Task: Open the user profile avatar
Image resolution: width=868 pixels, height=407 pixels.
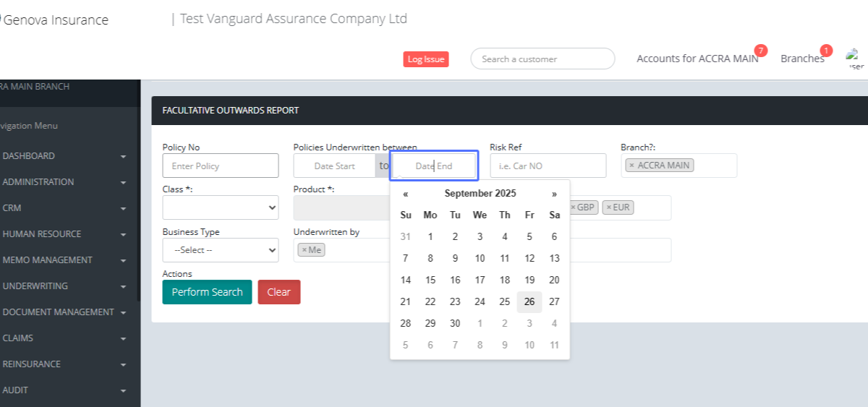Action: (x=855, y=58)
